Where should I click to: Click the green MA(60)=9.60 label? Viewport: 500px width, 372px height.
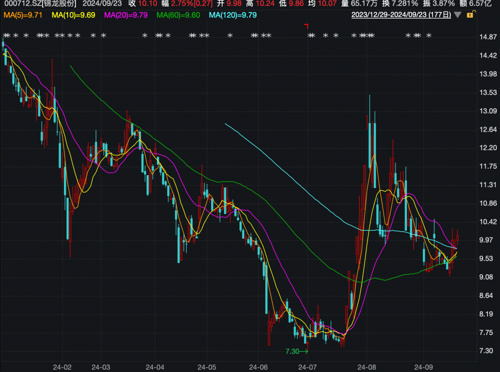point(178,15)
